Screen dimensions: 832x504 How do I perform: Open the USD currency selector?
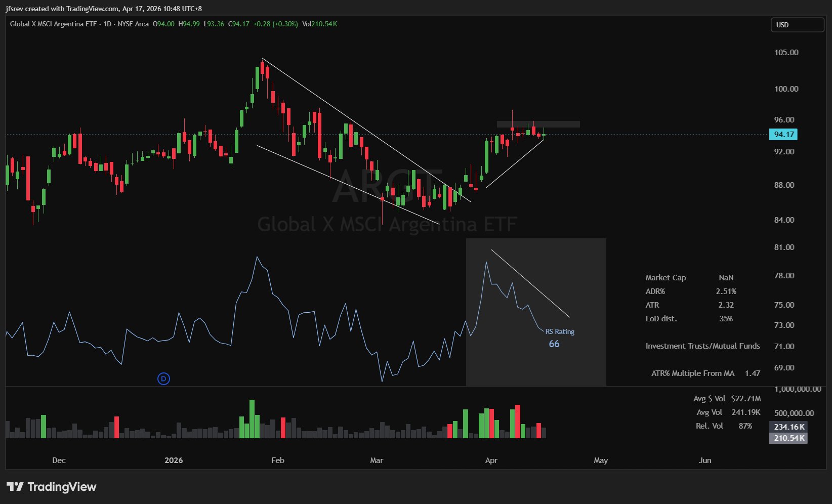(798, 25)
